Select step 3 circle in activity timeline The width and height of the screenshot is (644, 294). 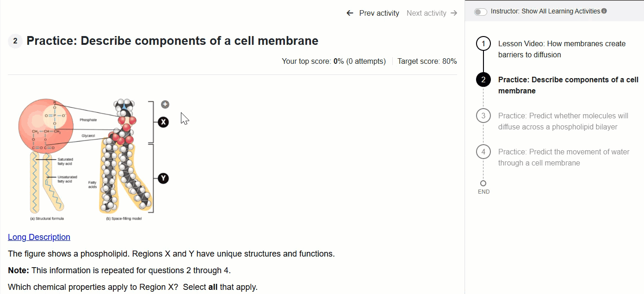(x=483, y=116)
